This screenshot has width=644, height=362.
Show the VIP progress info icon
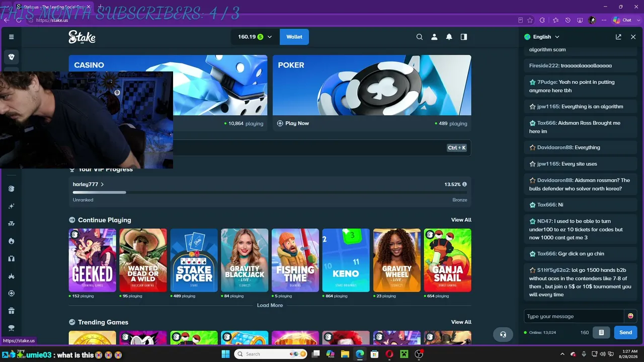coord(464,185)
